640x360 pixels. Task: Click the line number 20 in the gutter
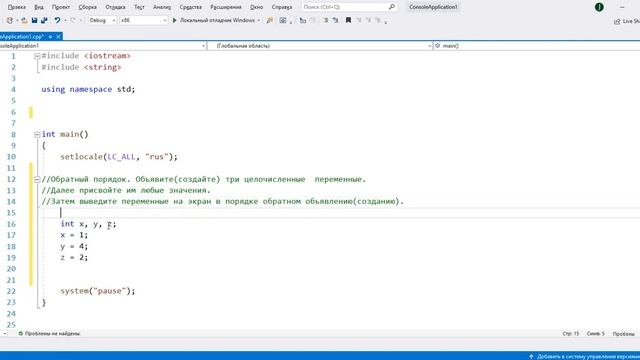[x=11, y=269]
